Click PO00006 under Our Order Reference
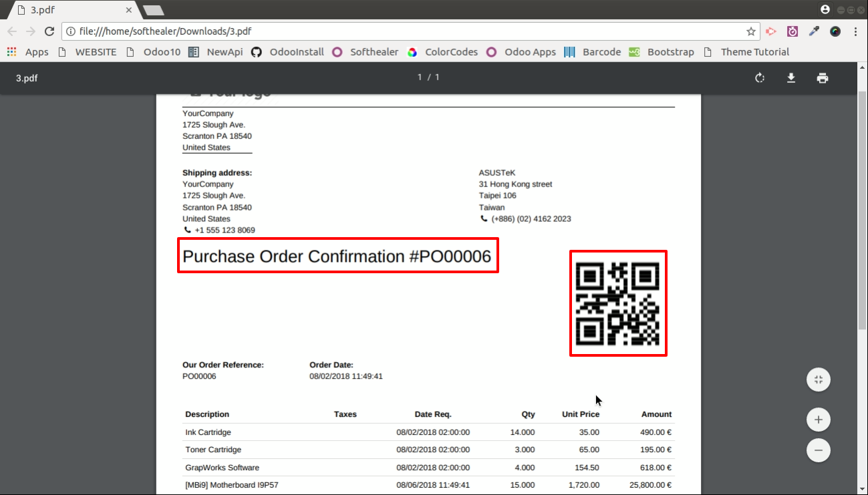The width and height of the screenshot is (868, 495). [199, 377]
